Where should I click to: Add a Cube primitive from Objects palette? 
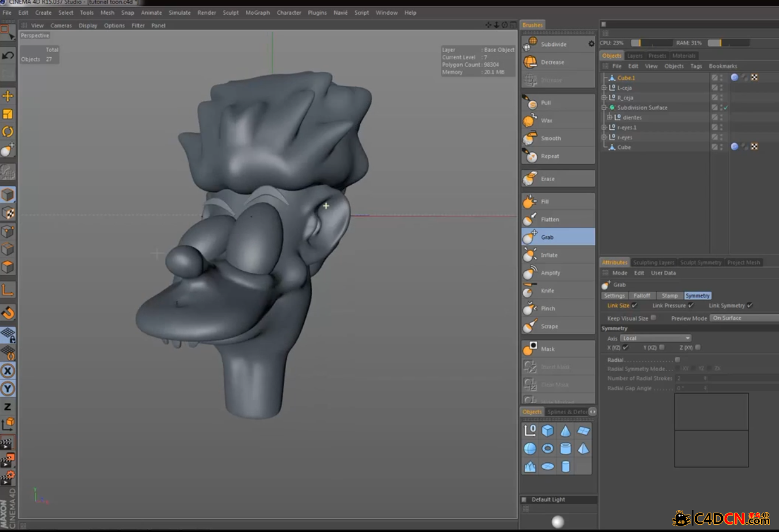click(x=548, y=431)
